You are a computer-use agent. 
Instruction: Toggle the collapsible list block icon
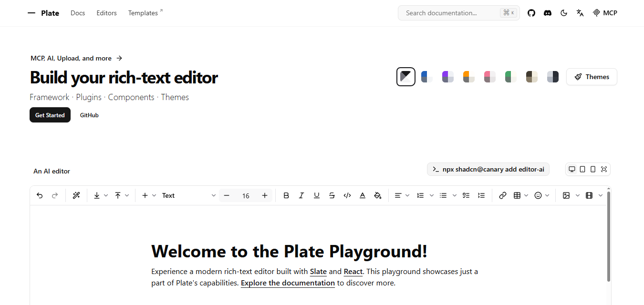tap(481, 195)
